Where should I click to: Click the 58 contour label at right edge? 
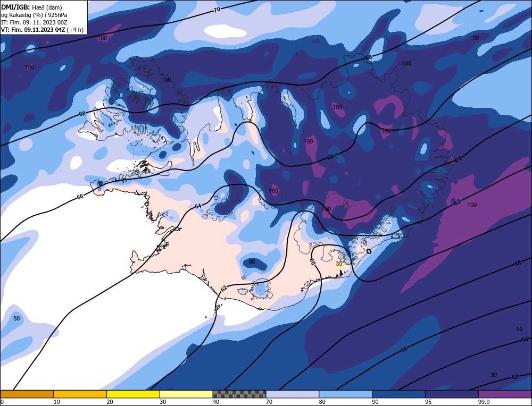(518, 263)
